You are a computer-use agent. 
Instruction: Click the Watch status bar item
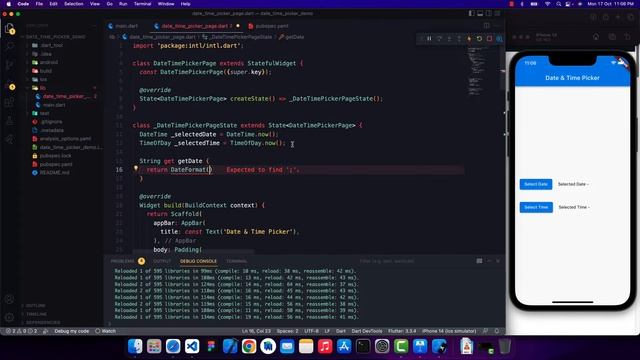106,331
